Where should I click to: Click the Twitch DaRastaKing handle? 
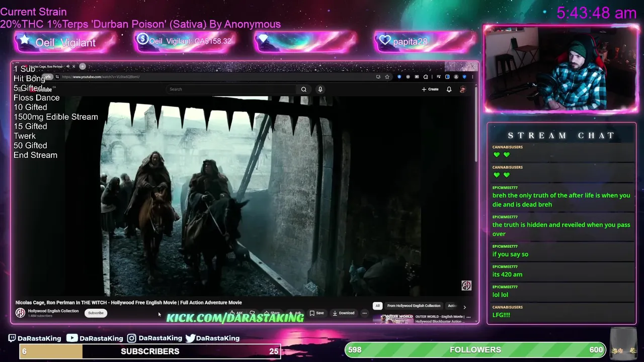point(35,338)
